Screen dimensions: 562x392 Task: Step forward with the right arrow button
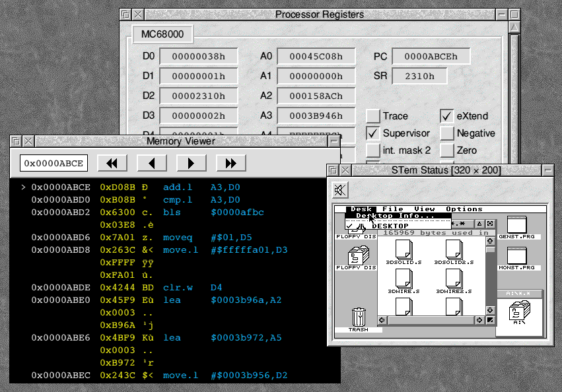point(191,163)
